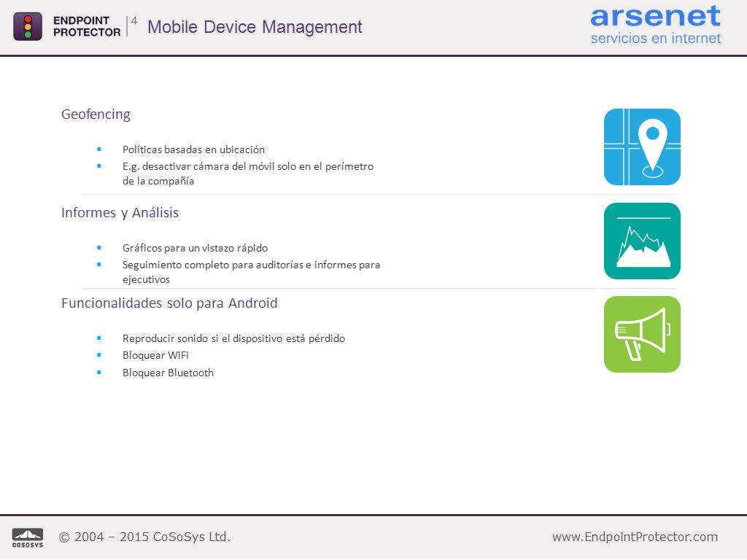Select 'Seguimiento completo para auditorías' bullet

pos(251,272)
